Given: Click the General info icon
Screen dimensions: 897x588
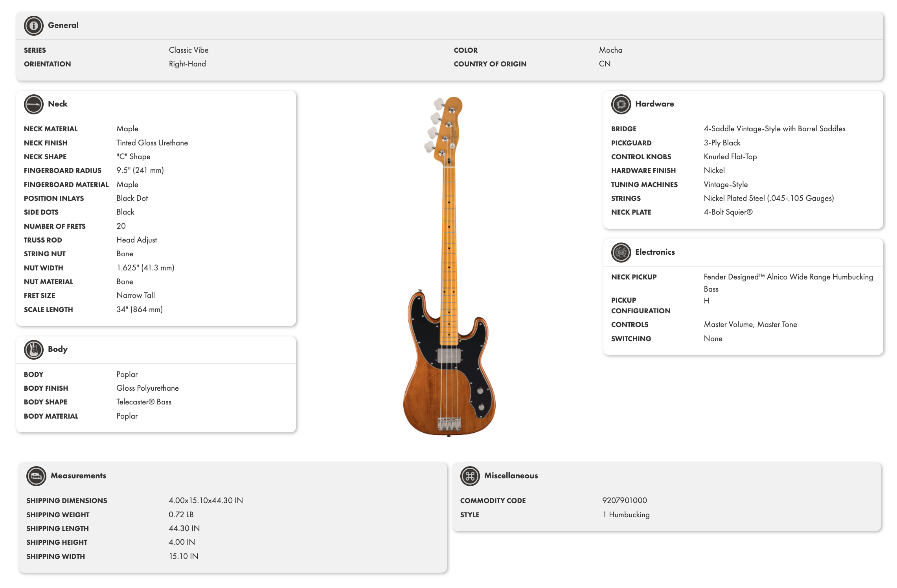Looking at the screenshot, I should click(x=33, y=26).
